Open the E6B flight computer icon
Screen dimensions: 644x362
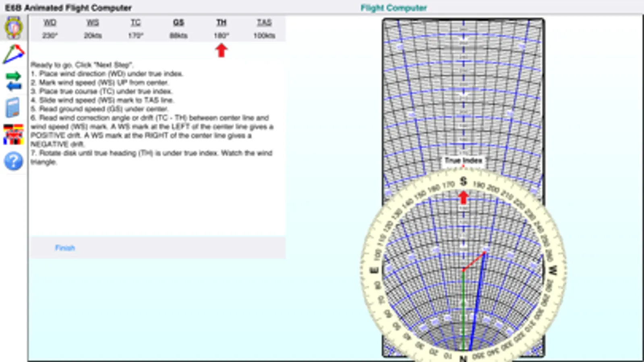coord(14,27)
